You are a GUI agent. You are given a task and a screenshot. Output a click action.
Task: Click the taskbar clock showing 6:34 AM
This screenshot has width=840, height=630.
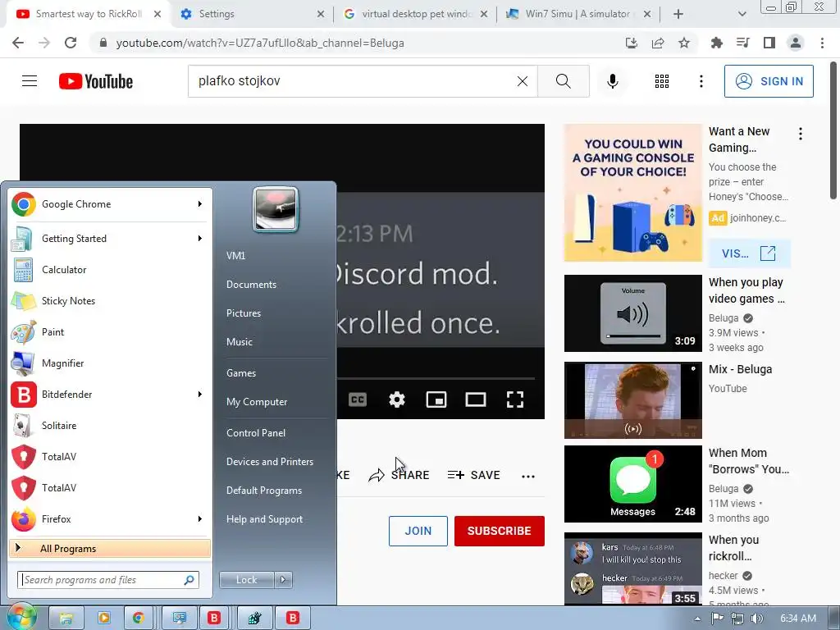(x=797, y=619)
